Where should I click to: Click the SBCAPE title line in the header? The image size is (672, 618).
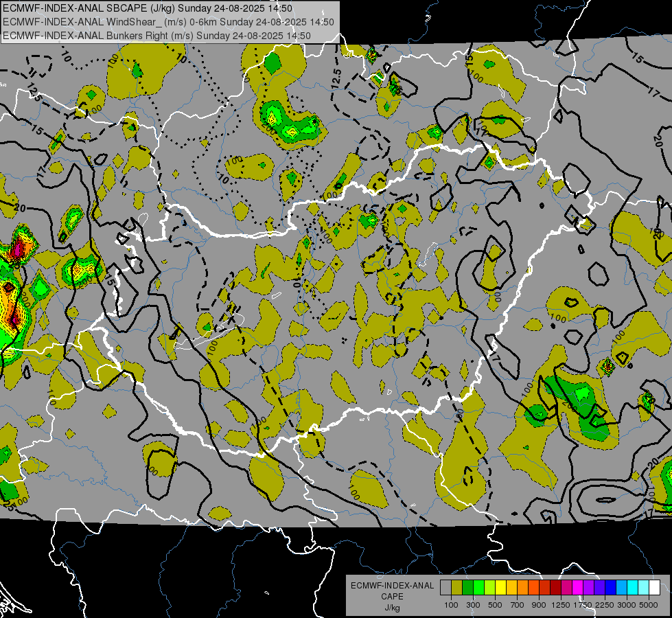[x=148, y=8]
